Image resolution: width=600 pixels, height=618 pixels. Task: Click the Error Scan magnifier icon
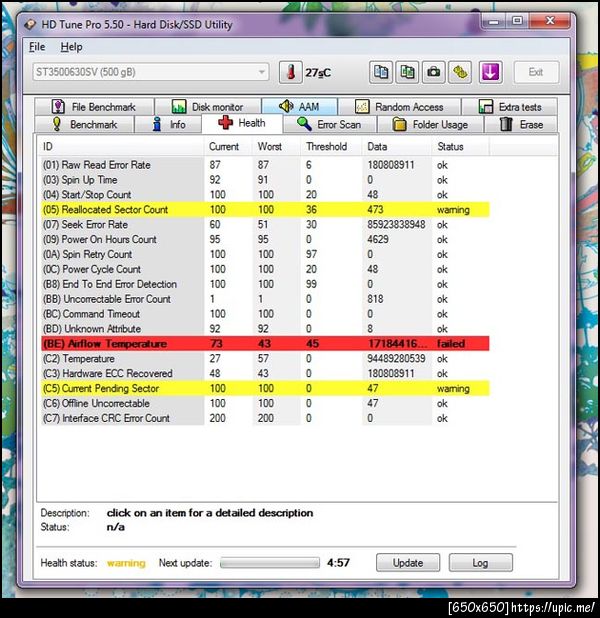click(x=304, y=124)
